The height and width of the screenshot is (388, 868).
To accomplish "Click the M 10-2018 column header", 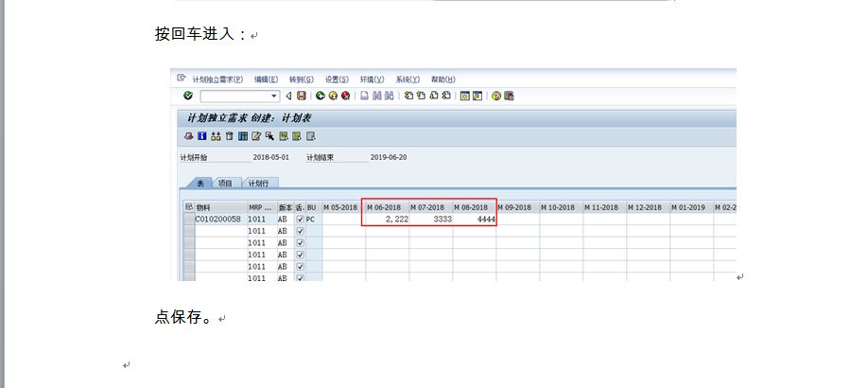I will coord(561,207).
